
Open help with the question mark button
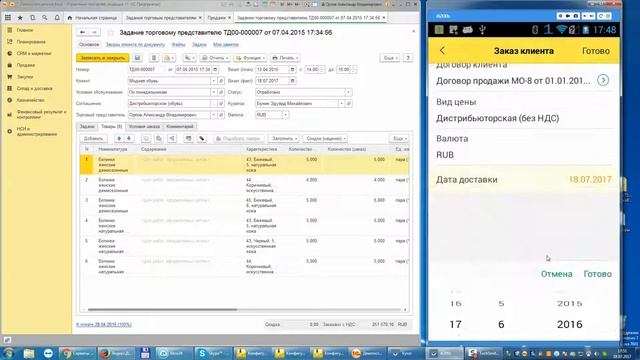408,58
